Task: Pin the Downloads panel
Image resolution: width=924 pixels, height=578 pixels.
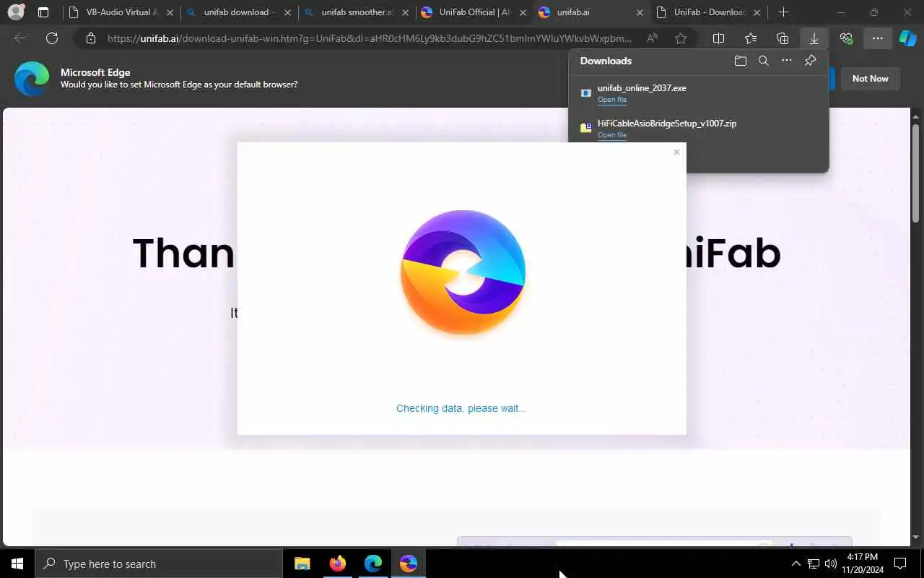Action: (x=810, y=61)
